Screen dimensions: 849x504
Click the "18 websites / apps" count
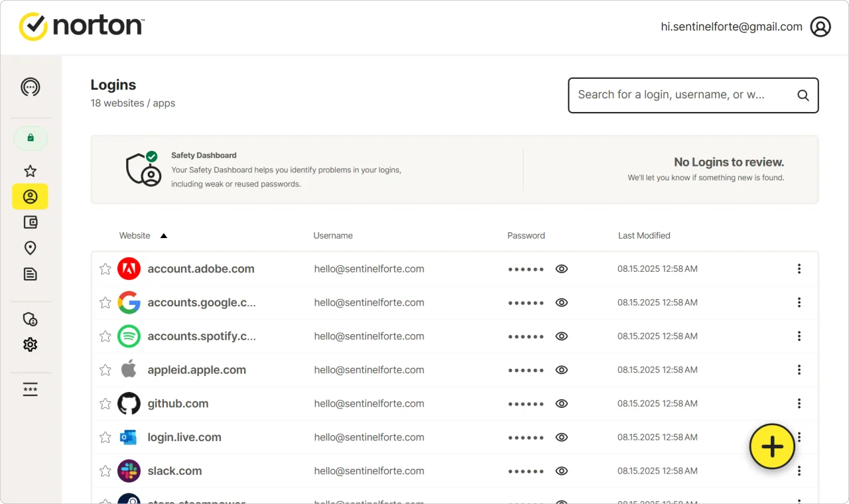click(133, 103)
